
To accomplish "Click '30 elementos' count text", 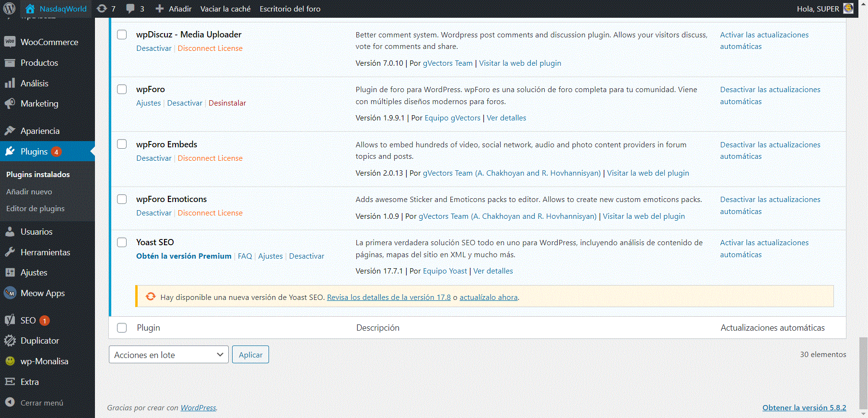I will click(x=823, y=354).
